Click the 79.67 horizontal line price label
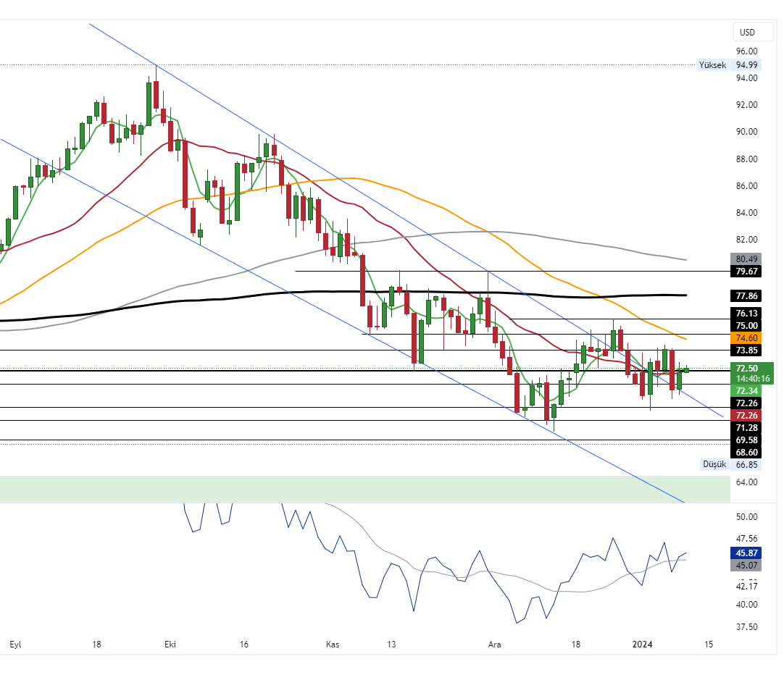The width and height of the screenshot is (784, 680). 746,272
